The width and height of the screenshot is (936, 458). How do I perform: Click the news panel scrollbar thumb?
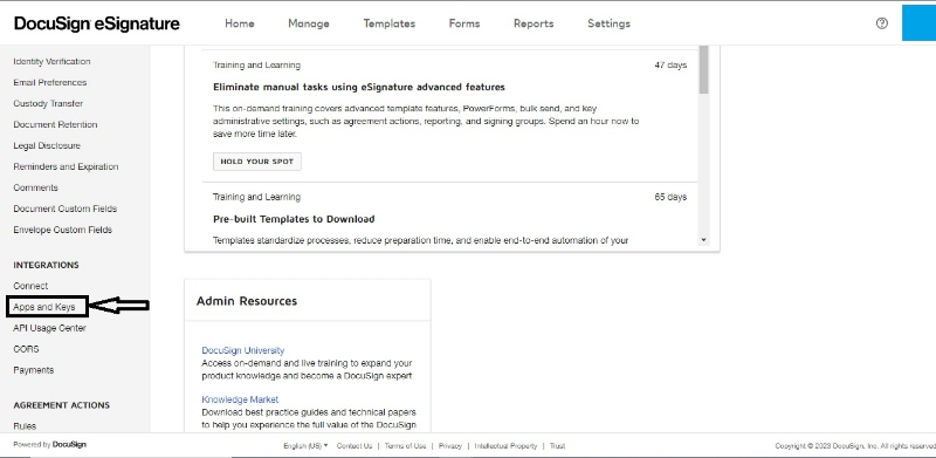704,69
